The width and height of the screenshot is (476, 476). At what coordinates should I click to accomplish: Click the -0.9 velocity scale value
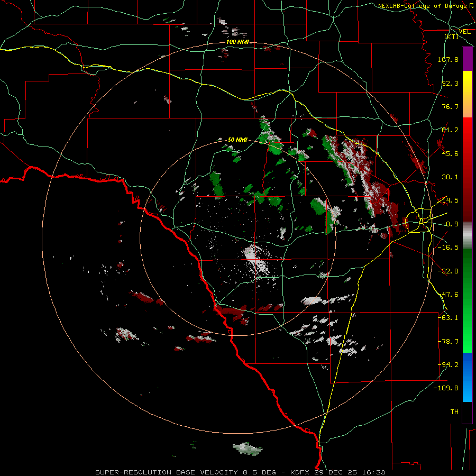click(450, 224)
